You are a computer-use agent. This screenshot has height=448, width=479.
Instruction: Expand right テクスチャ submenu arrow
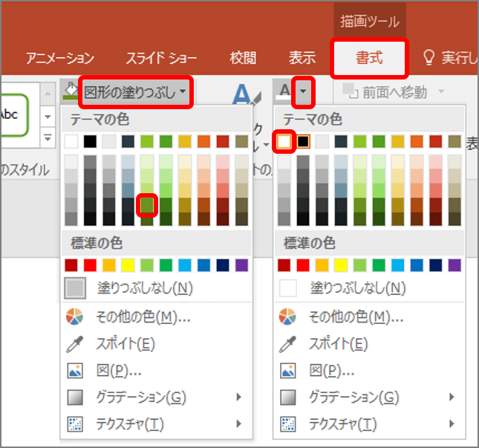[x=452, y=423]
